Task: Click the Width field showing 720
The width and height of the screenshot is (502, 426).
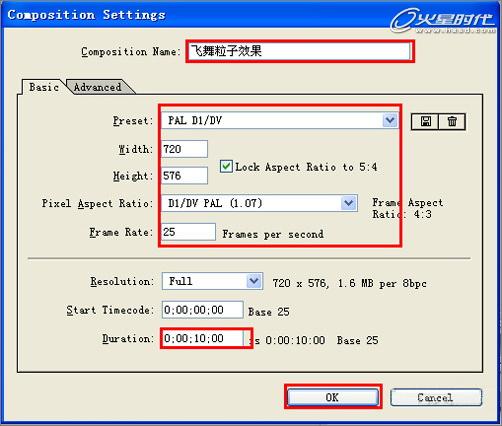Action: pos(184,149)
